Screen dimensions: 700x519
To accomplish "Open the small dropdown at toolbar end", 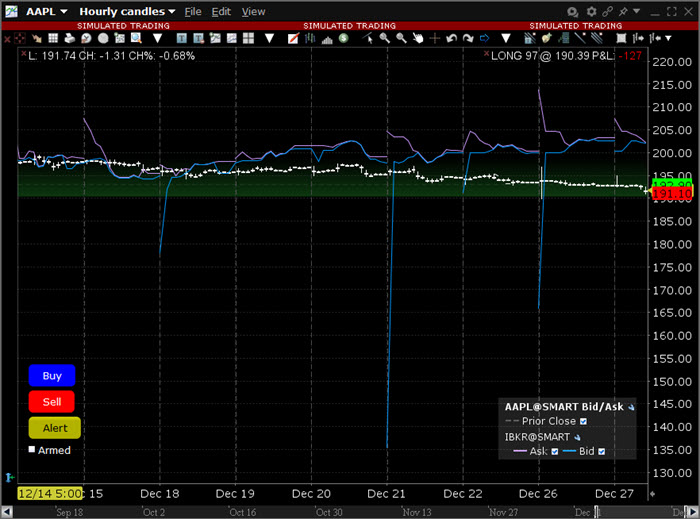I will pos(668,38).
